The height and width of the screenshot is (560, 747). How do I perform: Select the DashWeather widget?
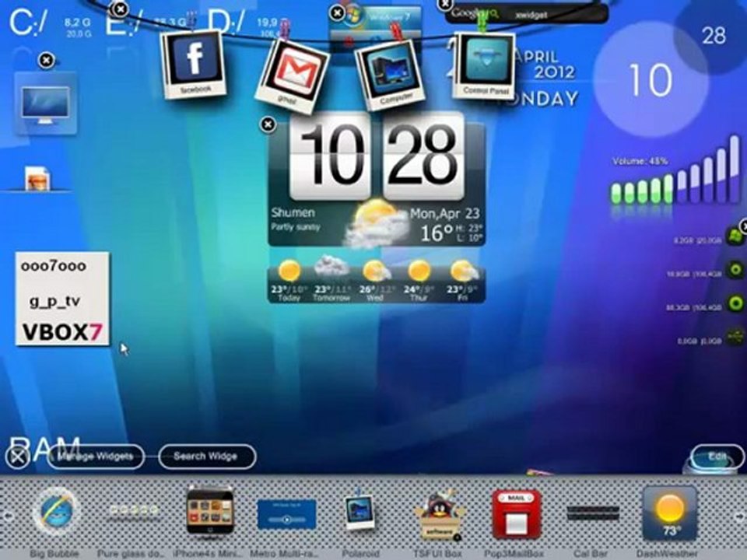pyautogui.click(x=669, y=514)
